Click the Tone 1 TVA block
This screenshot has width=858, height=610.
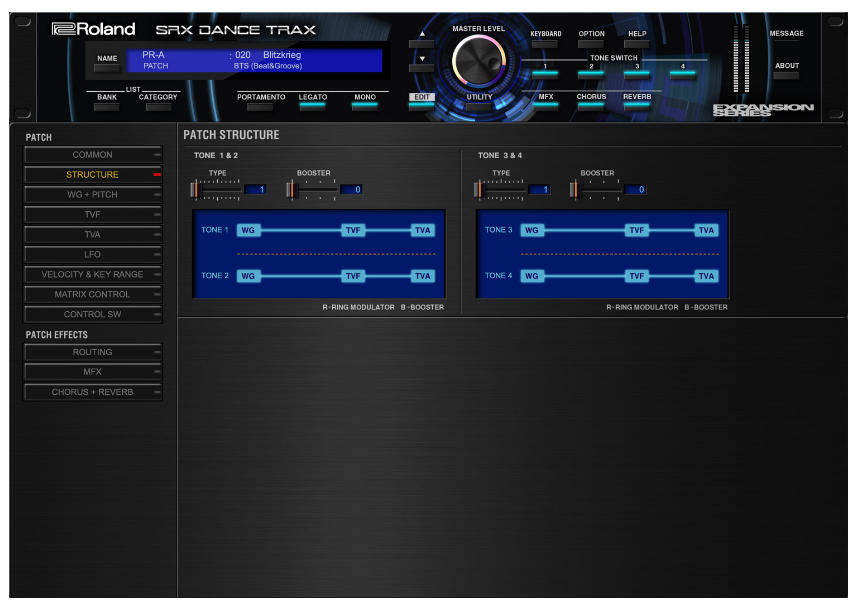(x=422, y=230)
